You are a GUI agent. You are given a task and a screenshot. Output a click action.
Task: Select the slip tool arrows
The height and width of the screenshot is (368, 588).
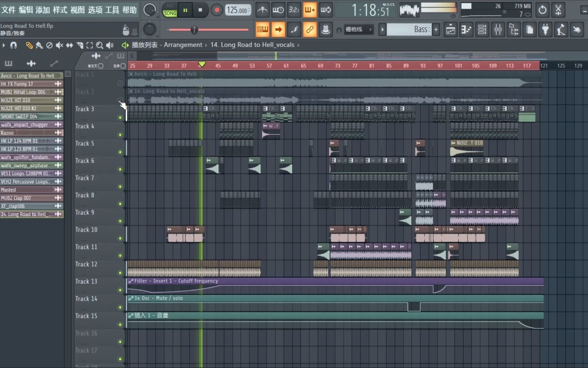pyautogui.click(x=69, y=45)
